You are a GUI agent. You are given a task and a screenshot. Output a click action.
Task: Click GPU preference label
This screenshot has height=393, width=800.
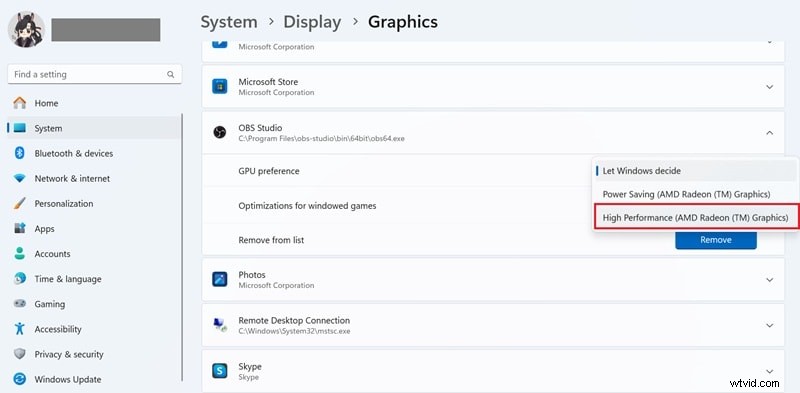pos(269,171)
